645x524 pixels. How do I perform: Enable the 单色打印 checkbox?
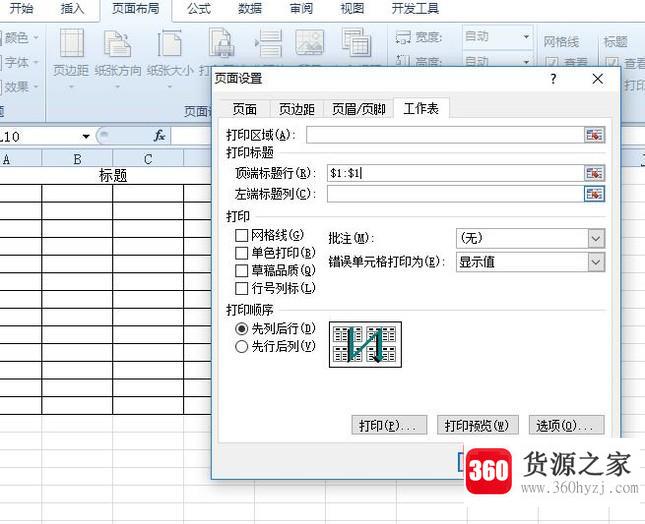point(241,253)
